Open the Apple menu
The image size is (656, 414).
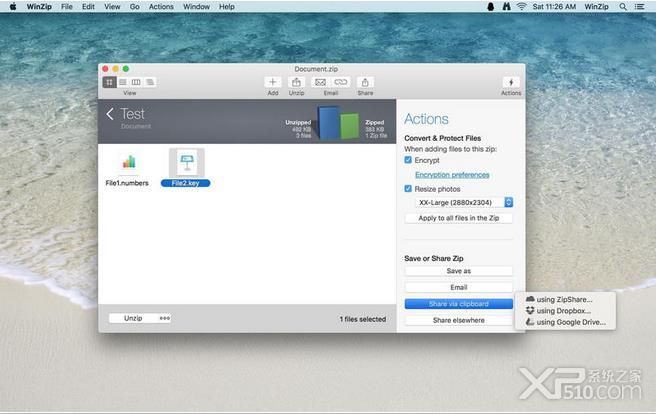point(13,6)
